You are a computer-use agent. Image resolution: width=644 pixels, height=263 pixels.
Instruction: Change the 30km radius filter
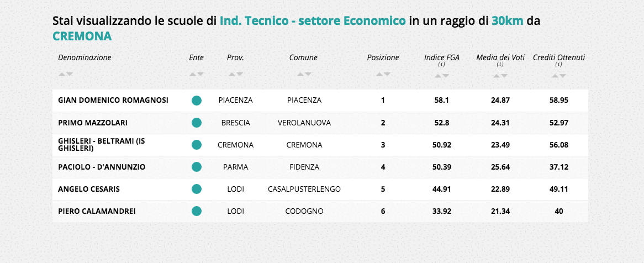[508, 22]
